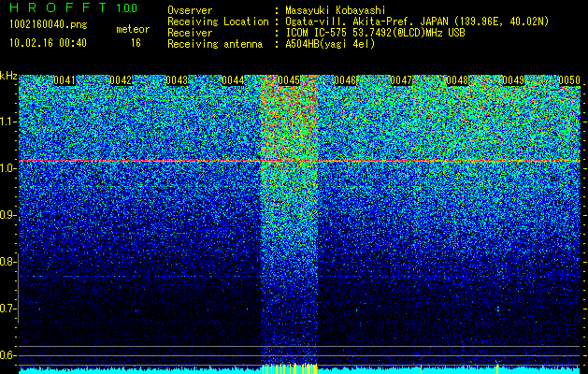The height and width of the screenshot is (374, 588).
Task: Click the meteor label
Action: click(133, 29)
